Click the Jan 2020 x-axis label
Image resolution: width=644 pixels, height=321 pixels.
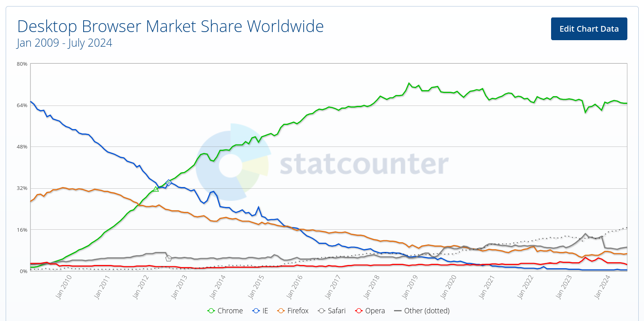(x=448, y=287)
